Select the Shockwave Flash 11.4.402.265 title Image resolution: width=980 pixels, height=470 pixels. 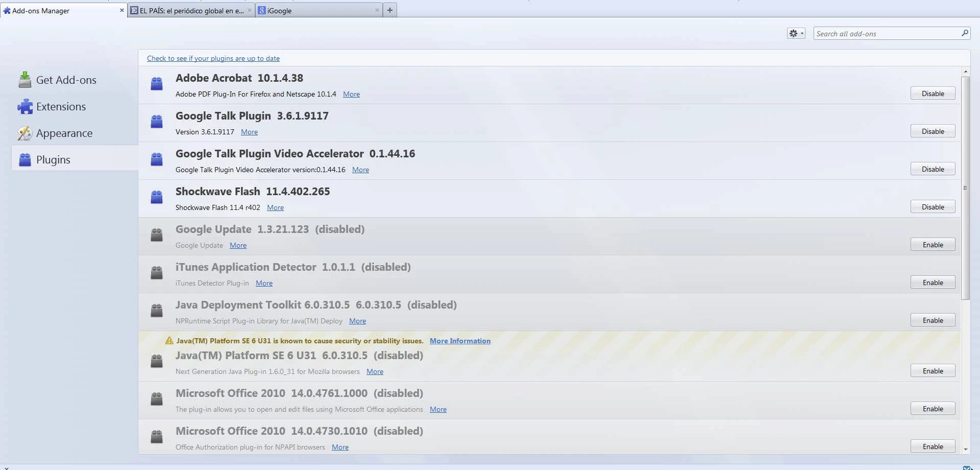point(253,192)
